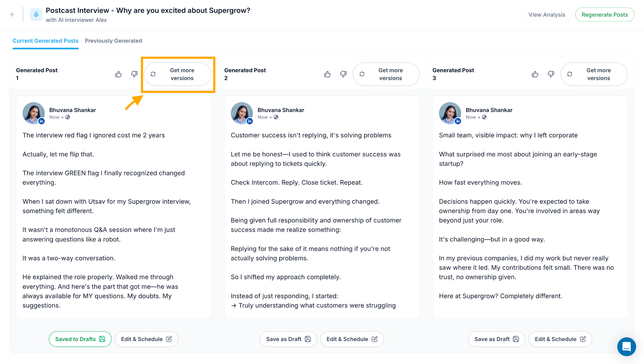
Task: Click 'Generated Post 2' heading
Action: coord(245,74)
